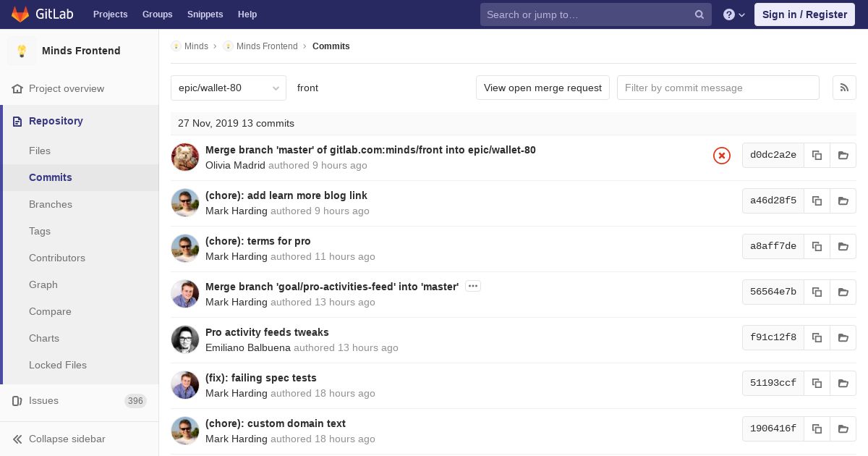Browse files at commit f91c12f8
The height and width of the screenshot is (456, 868).
point(843,337)
